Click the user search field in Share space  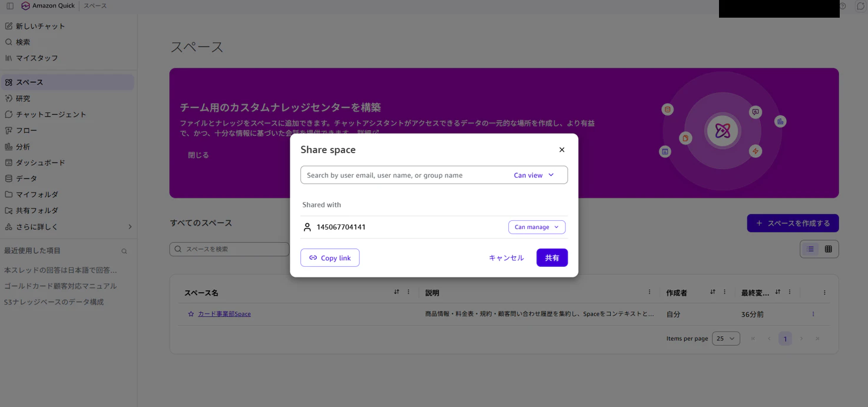pyautogui.click(x=403, y=175)
